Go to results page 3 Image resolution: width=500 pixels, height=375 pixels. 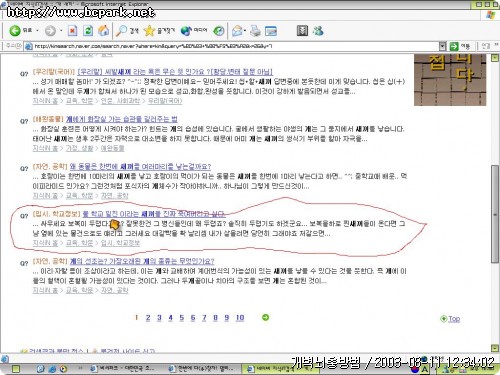point(159,318)
